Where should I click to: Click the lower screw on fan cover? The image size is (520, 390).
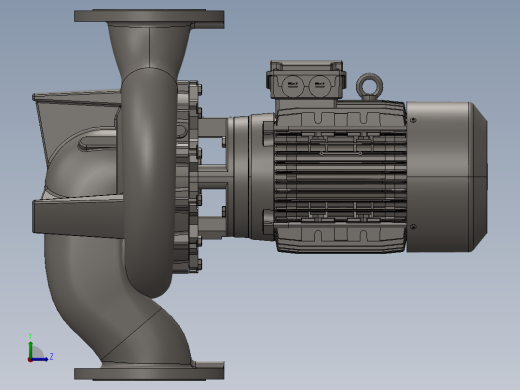413,227
